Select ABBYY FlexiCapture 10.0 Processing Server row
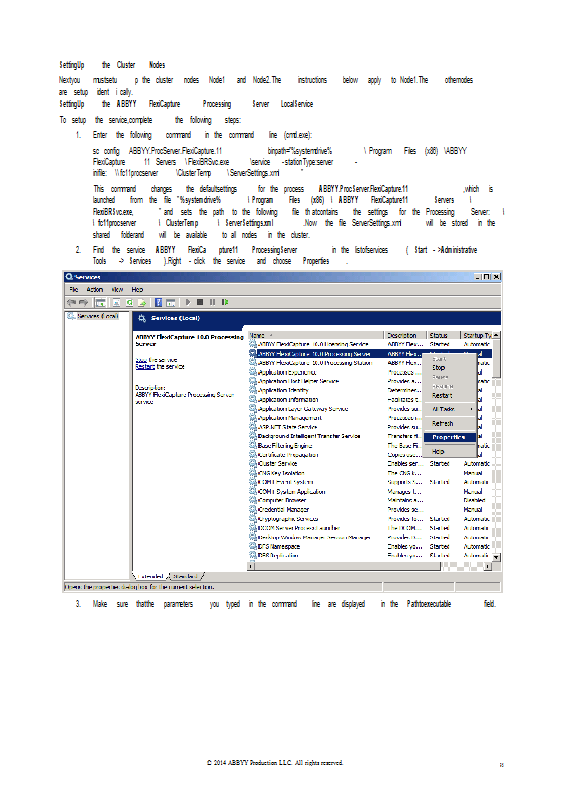The width and height of the screenshot is (566, 800). tap(370, 354)
